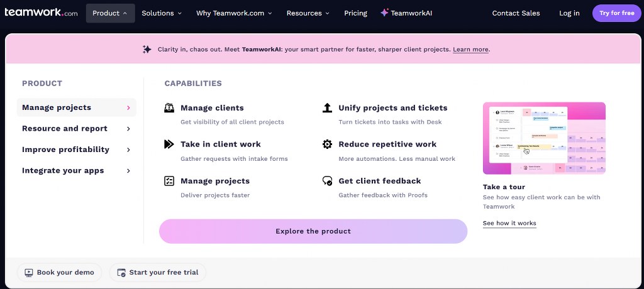644x289 pixels.
Task: Open Get client feedback heading
Action: (380, 181)
